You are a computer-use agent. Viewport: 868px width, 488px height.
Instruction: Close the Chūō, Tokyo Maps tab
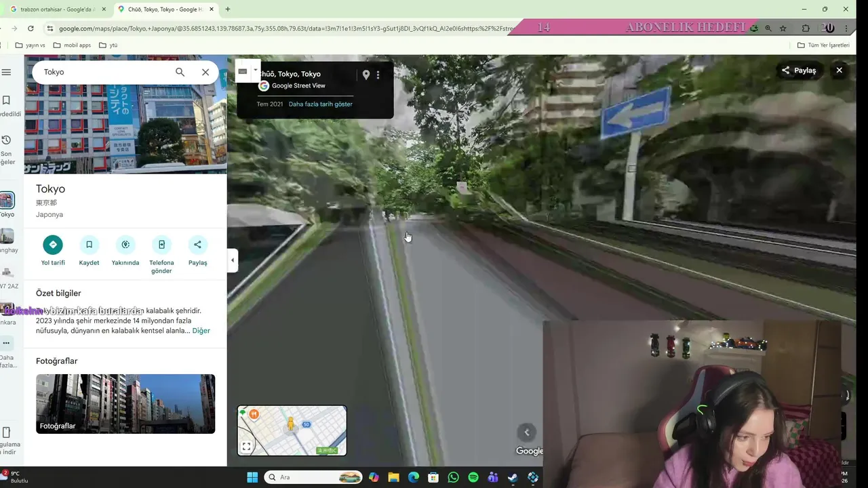211,9
